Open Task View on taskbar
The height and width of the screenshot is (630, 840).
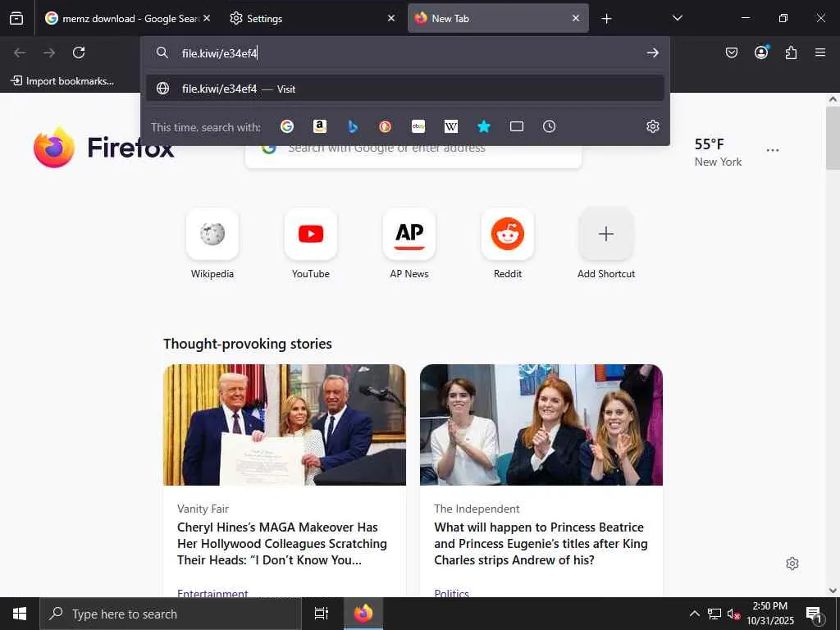(x=322, y=614)
